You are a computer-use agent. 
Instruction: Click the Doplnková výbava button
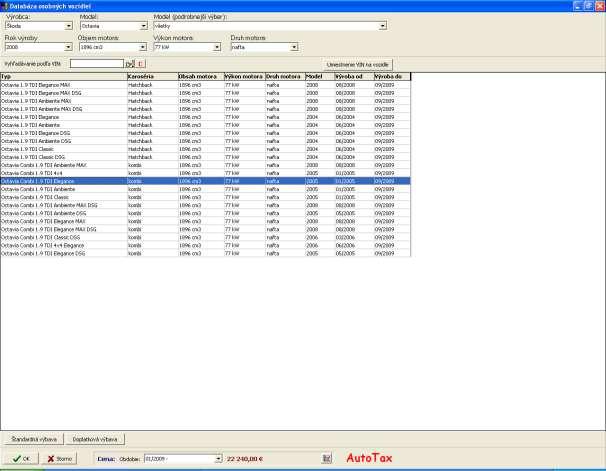click(95, 439)
